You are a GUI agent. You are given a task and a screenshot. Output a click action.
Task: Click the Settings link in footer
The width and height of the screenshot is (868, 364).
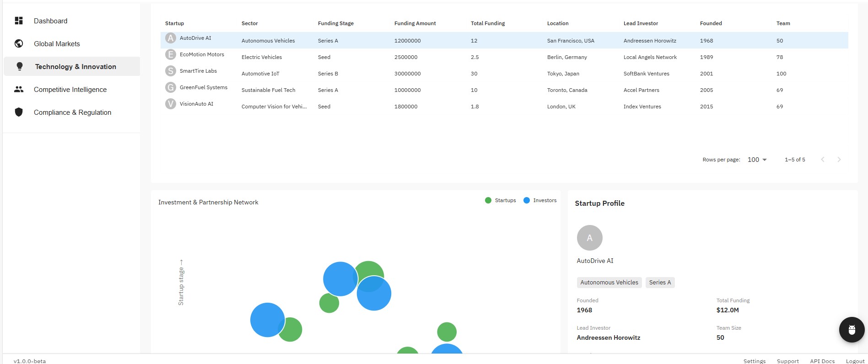point(754,361)
